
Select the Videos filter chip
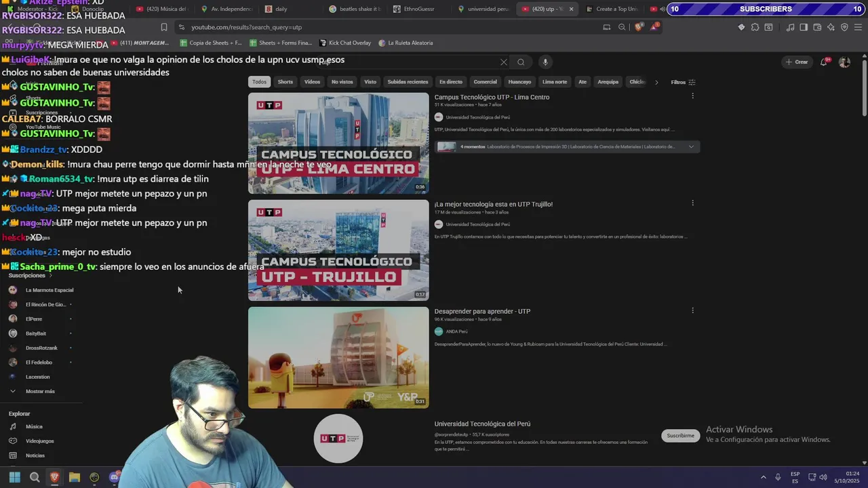pyautogui.click(x=312, y=82)
